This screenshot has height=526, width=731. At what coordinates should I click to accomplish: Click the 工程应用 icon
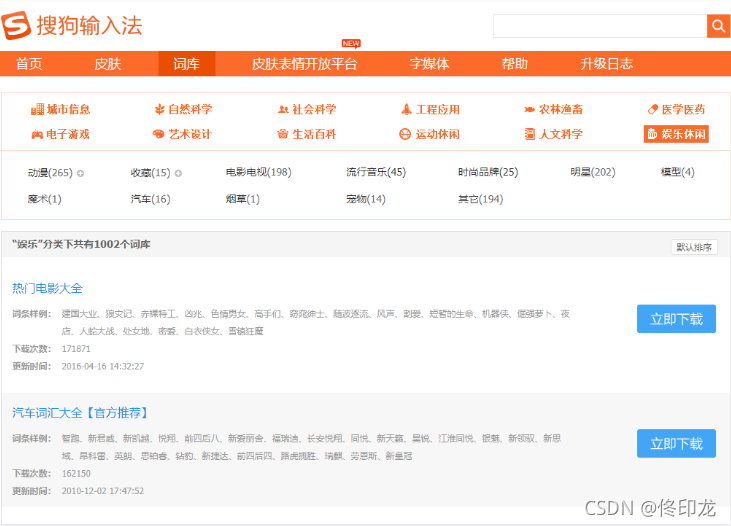pos(407,110)
